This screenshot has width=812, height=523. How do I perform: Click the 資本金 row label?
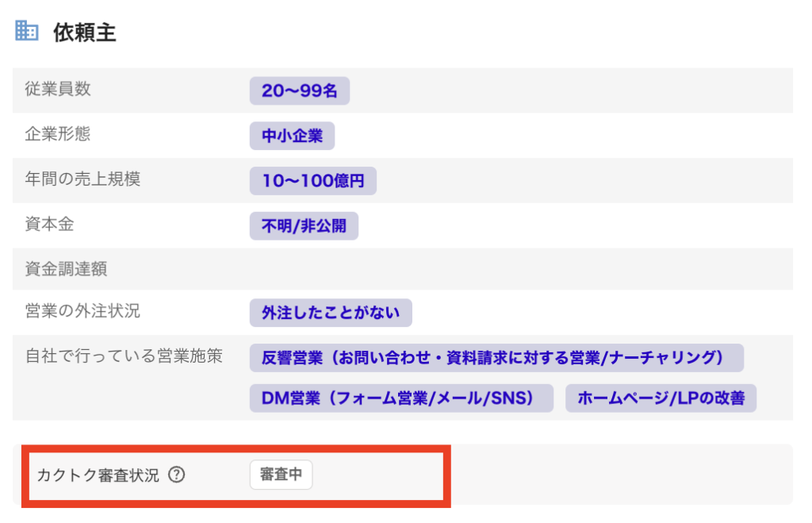tap(49, 225)
